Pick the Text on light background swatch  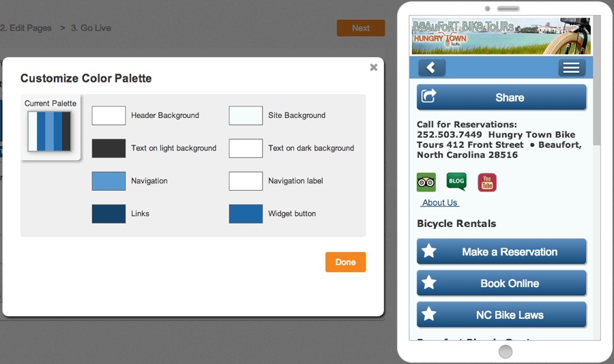[x=109, y=149]
